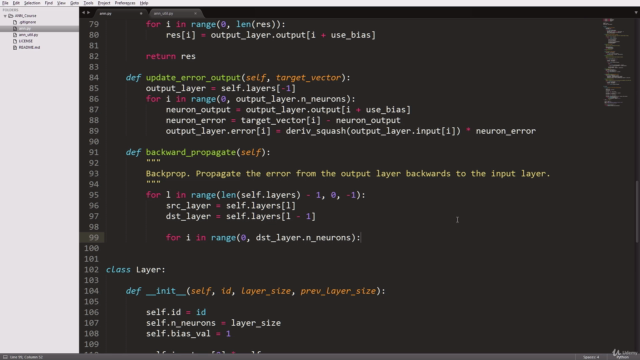Select the ANN_Course folder in sidebar
The image size is (640, 360).
25,16
